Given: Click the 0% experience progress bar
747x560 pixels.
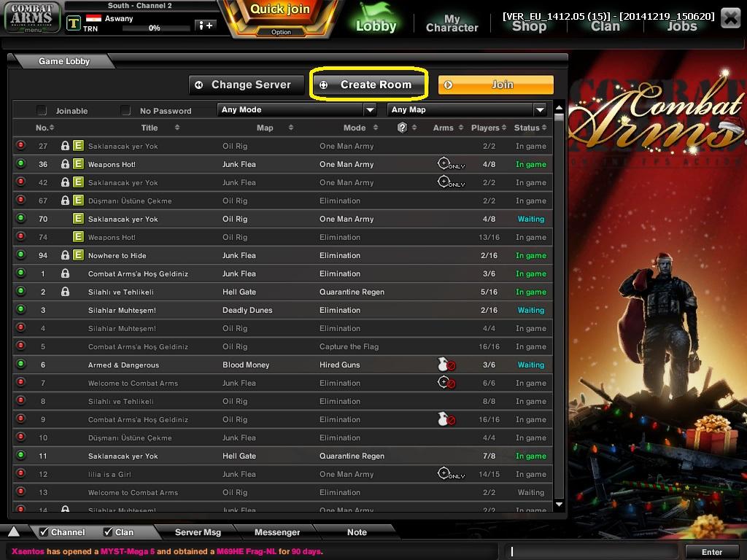Looking at the screenshot, I should [156, 28].
